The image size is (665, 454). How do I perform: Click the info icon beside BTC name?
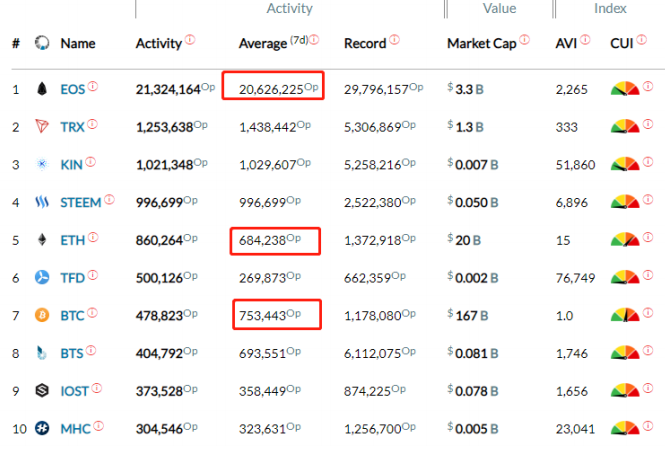tap(92, 313)
